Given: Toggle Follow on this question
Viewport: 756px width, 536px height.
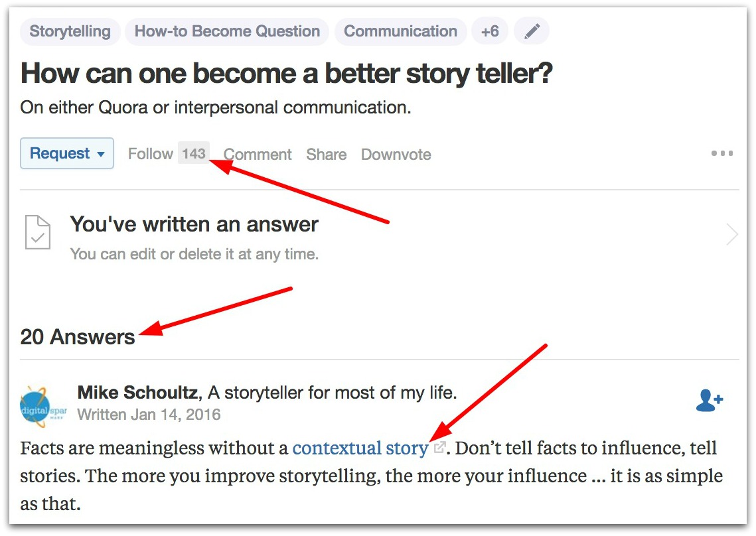Looking at the screenshot, I should click(x=151, y=154).
